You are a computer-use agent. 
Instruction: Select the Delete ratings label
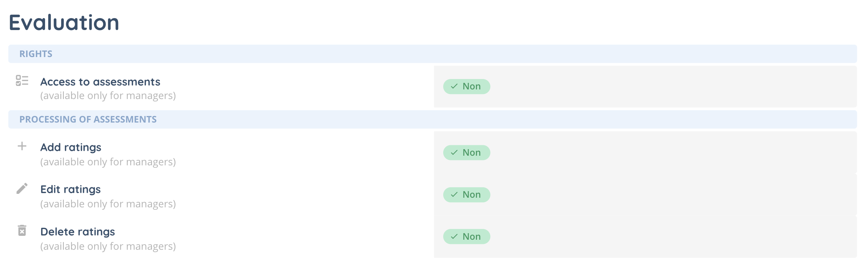click(78, 232)
